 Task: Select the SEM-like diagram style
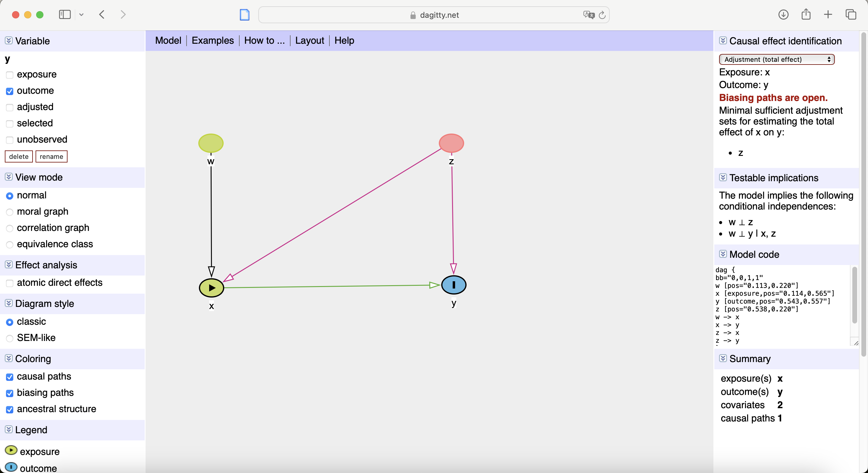coord(10,338)
